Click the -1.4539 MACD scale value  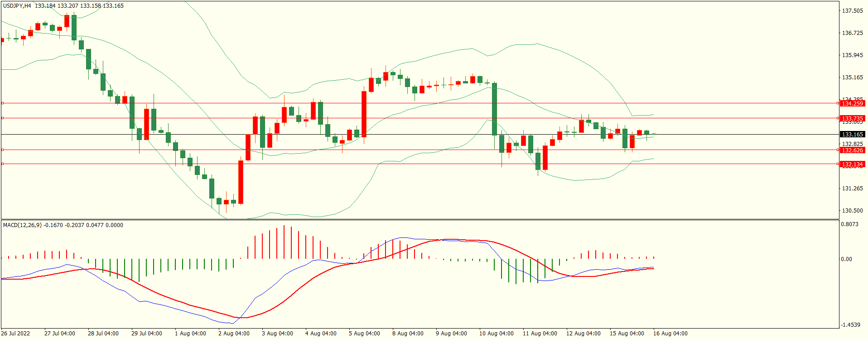tap(850, 325)
